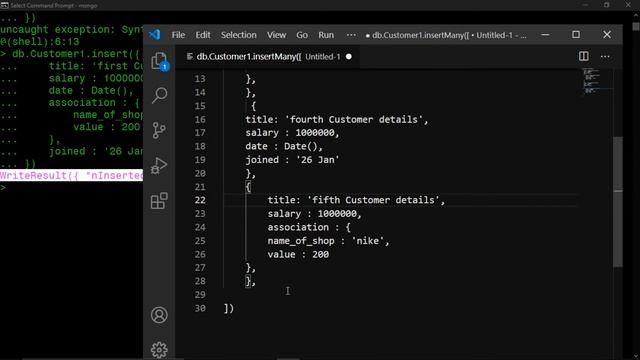
Task: Open the Source Control view
Action: coord(159,130)
